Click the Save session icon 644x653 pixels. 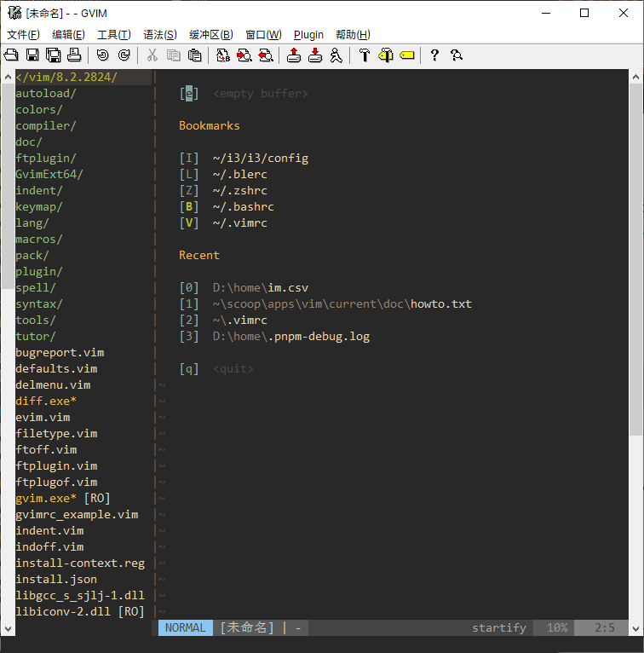(315, 55)
